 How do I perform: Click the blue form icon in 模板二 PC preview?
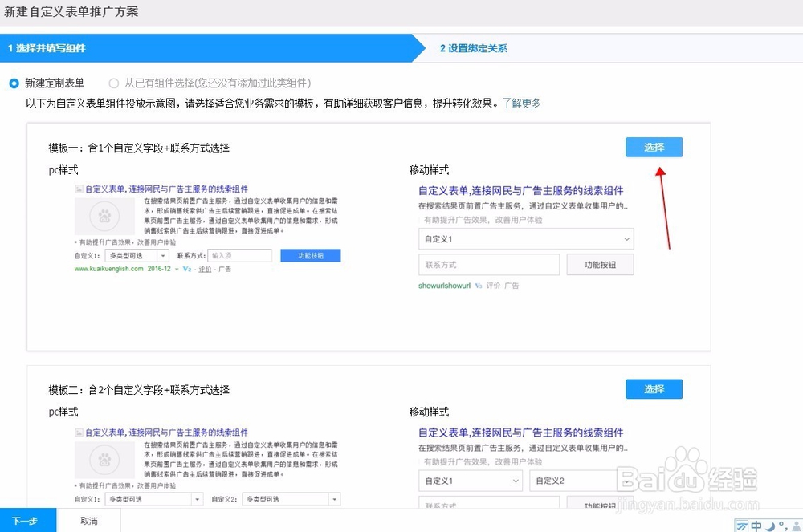(x=77, y=432)
